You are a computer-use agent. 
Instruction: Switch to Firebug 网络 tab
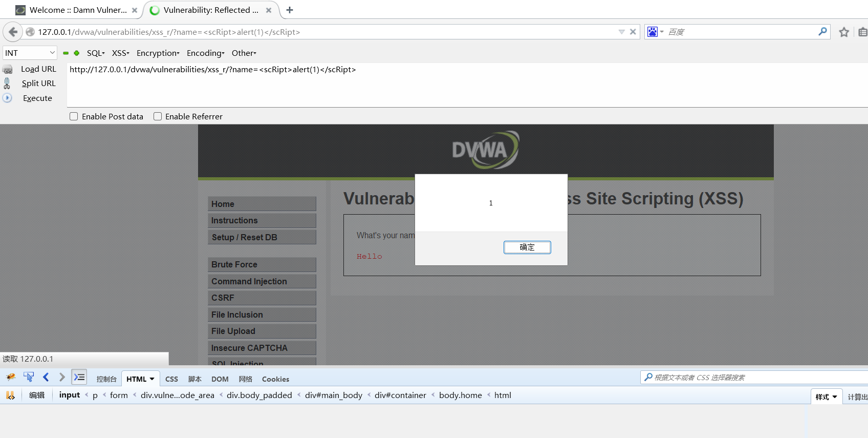tap(246, 379)
